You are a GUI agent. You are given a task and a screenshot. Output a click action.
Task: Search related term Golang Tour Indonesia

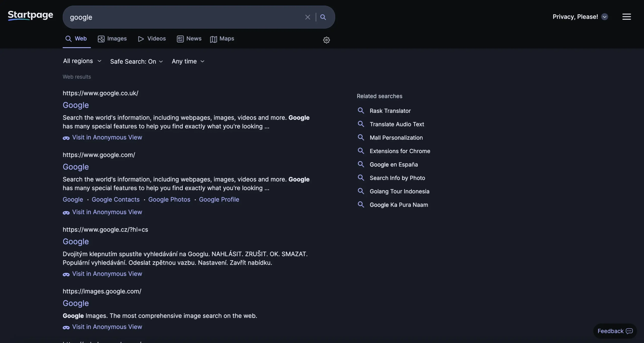pos(399,191)
